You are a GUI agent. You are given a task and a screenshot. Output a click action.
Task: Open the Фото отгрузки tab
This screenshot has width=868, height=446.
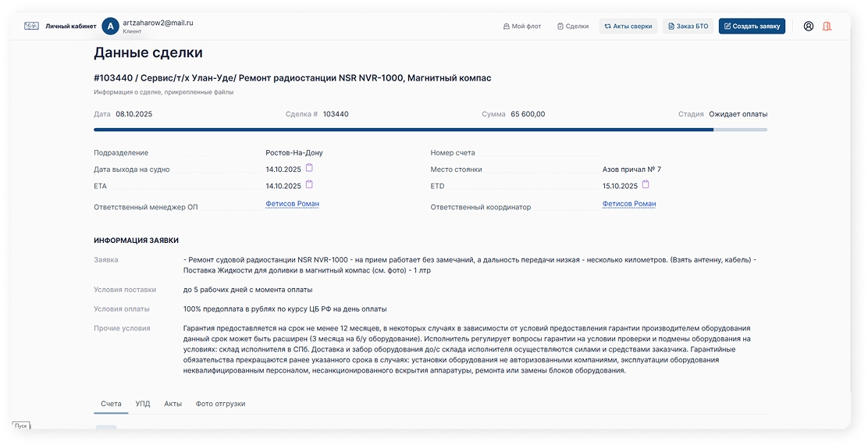tap(220, 404)
